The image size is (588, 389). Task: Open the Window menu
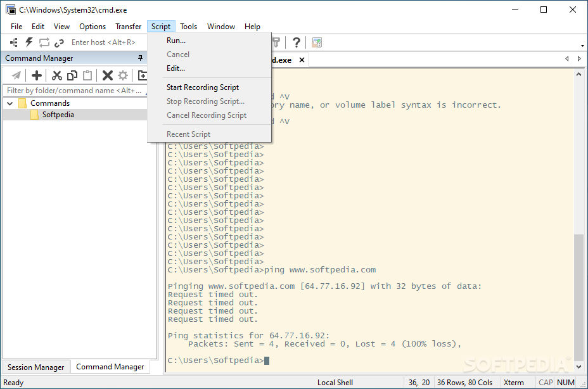[221, 27]
